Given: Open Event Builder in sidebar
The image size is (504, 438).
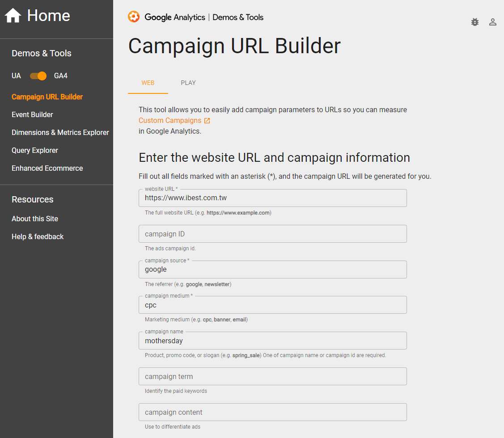Looking at the screenshot, I should coord(32,115).
